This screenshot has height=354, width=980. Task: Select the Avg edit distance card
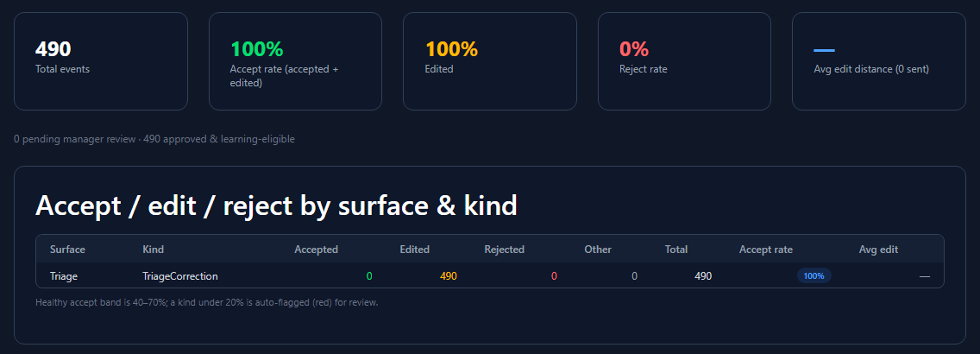879,61
